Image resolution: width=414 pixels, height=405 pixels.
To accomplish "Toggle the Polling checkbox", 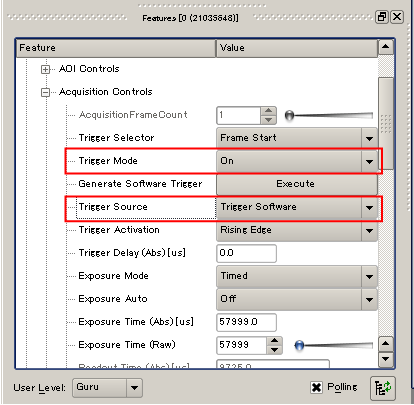I will [316, 387].
